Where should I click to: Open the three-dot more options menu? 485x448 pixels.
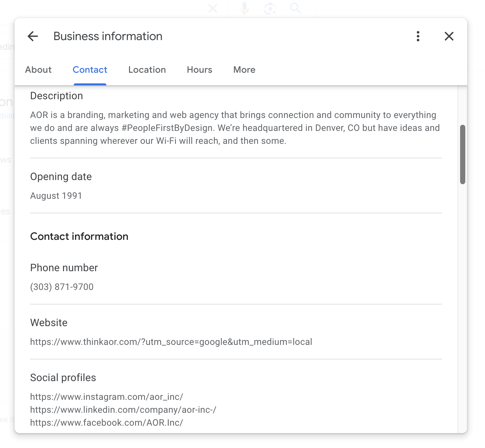pyautogui.click(x=418, y=36)
